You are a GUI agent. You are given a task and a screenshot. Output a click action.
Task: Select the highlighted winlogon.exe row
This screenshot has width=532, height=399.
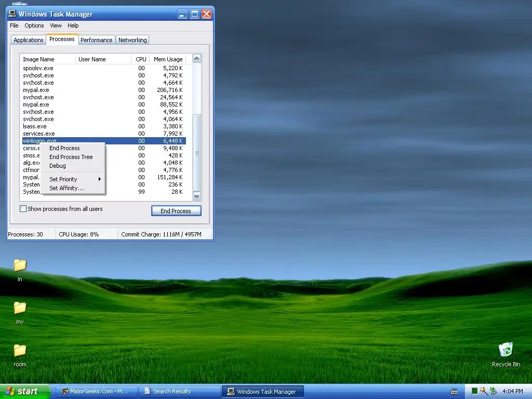tap(104, 141)
